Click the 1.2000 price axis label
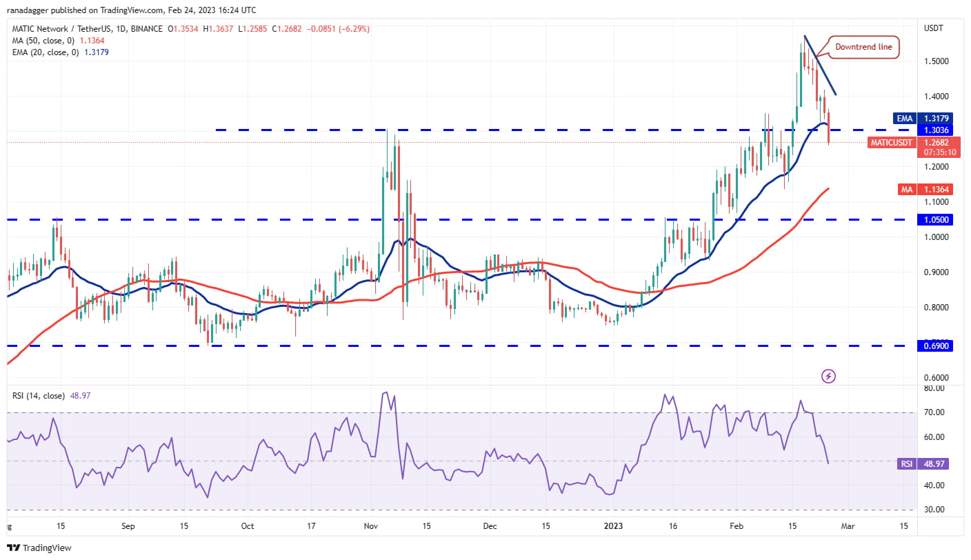The height and width of the screenshot is (560, 971). coord(936,167)
